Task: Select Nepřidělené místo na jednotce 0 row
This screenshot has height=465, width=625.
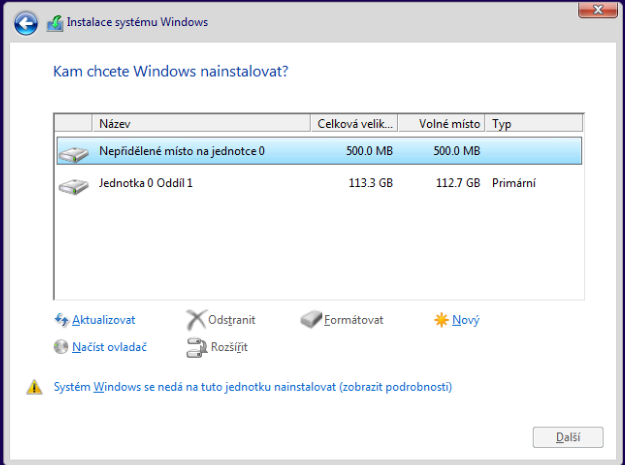Action: click(x=319, y=151)
